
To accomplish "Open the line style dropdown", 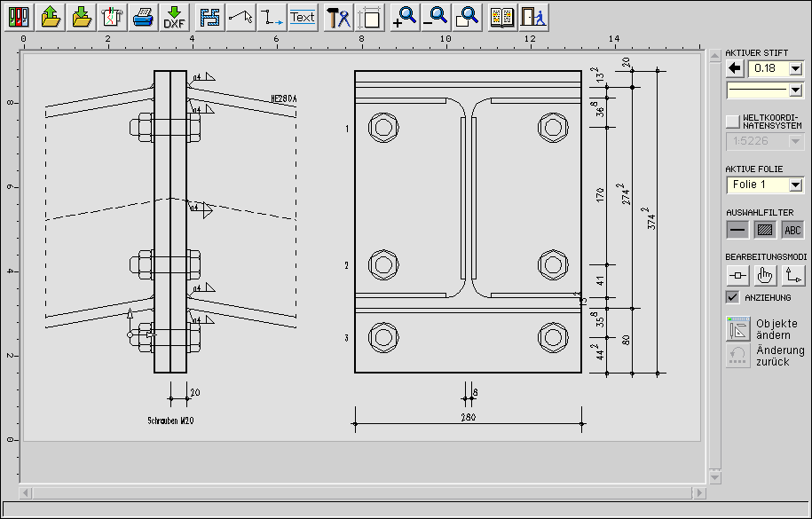I will click(x=795, y=90).
